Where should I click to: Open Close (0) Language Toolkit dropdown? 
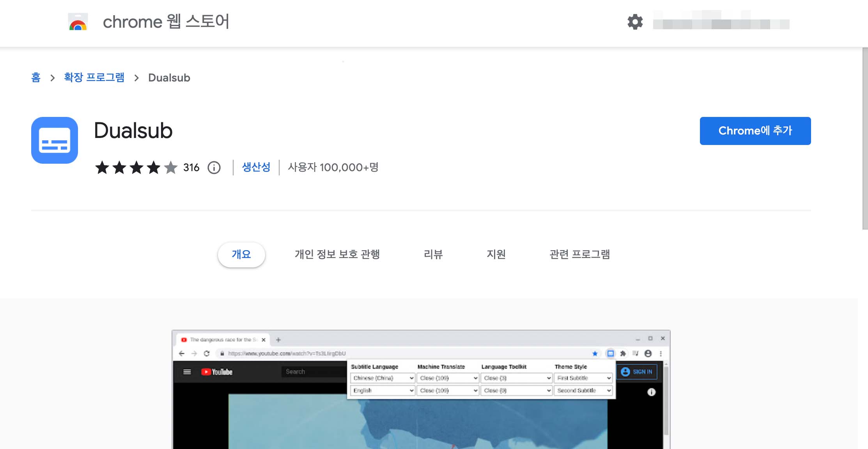click(x=516, y=391)
